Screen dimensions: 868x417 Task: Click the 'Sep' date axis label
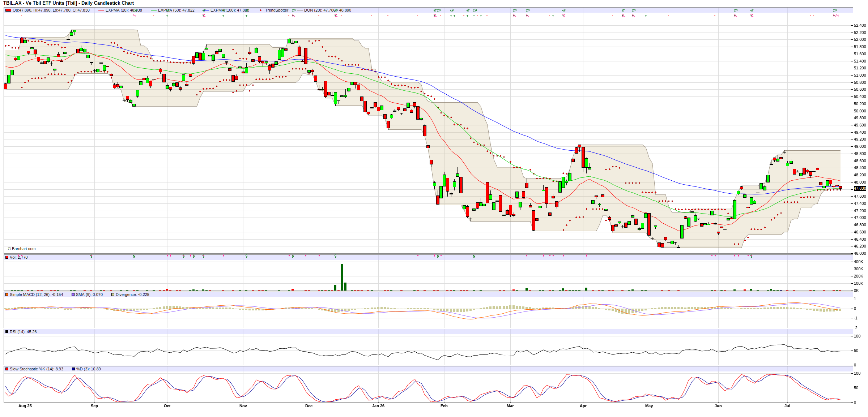tap(94, 406)
